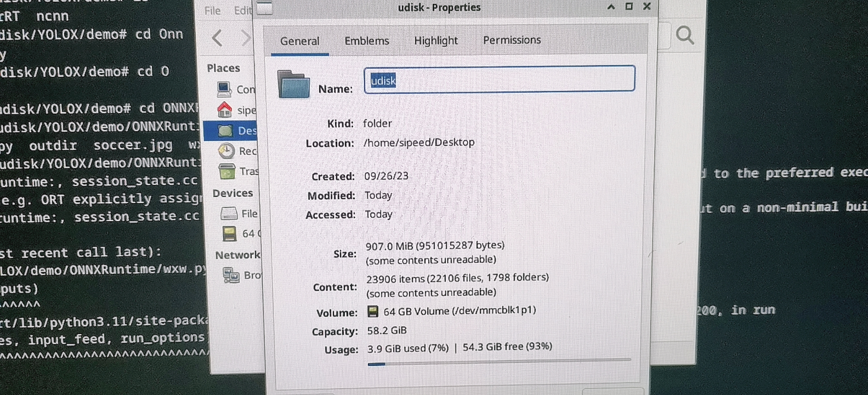Open File System device entry
This screenshot has width=868, height=395.
[239, 214]
